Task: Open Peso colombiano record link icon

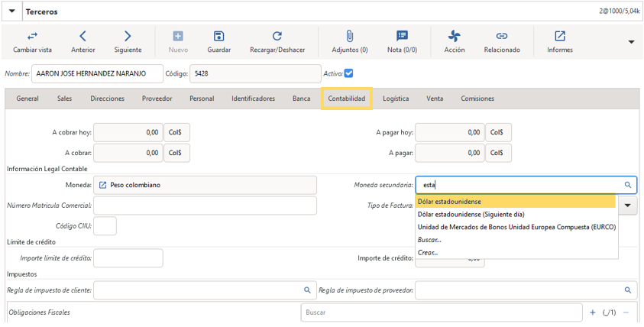Action: (103, 185)
